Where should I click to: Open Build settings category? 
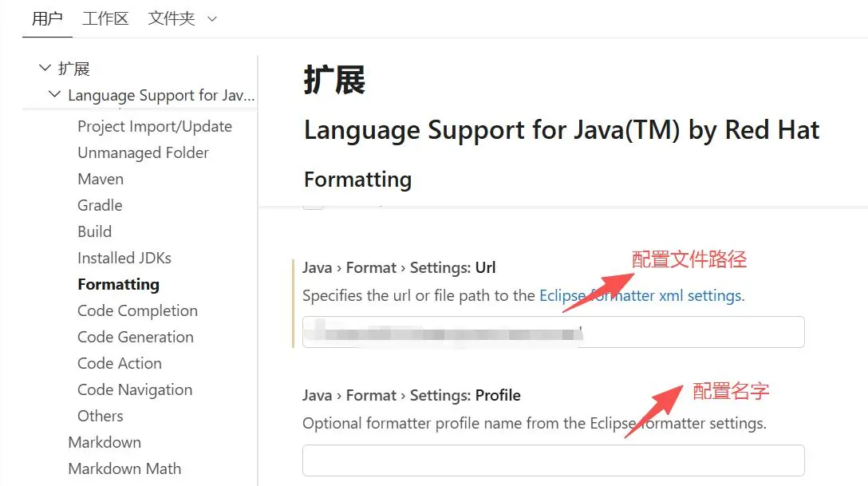(94, 231)
